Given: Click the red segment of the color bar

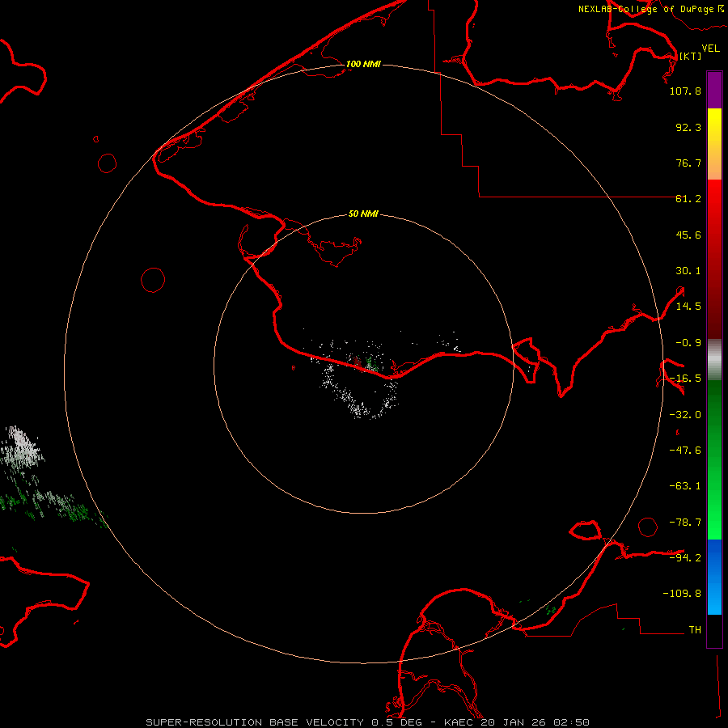Looking at the screenshot, I should pos(714,259).
